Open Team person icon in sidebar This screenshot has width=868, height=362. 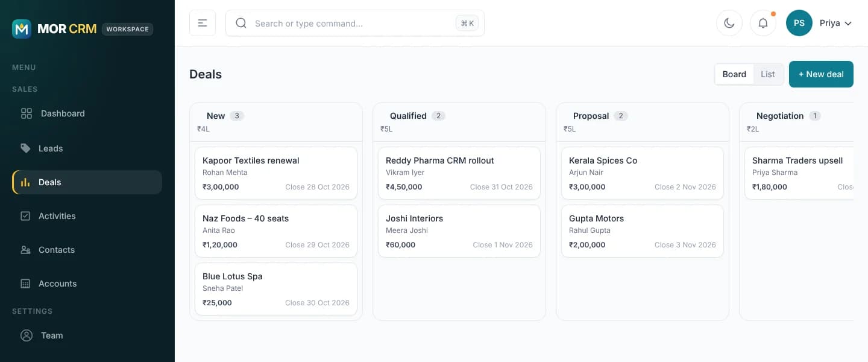[27, 335]
